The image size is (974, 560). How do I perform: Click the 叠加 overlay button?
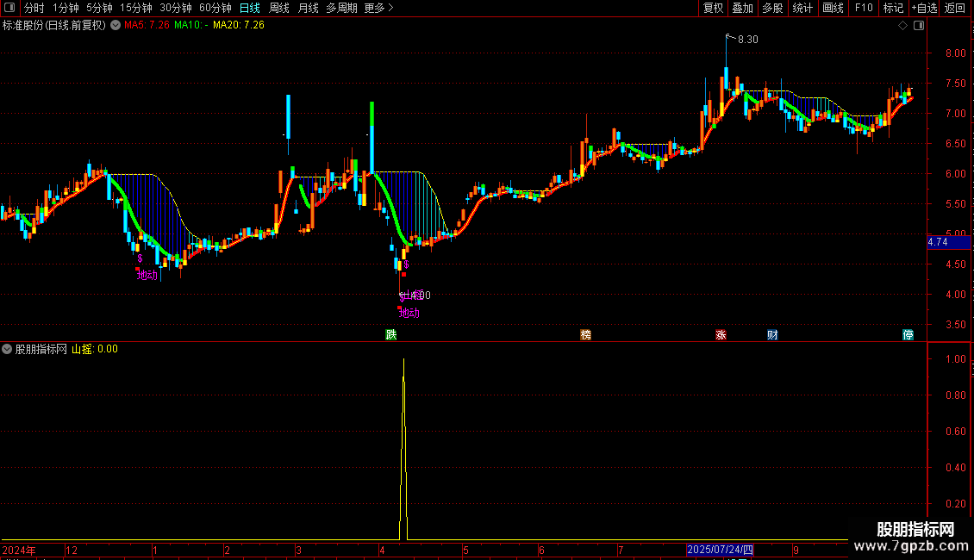tap(742, 8)
